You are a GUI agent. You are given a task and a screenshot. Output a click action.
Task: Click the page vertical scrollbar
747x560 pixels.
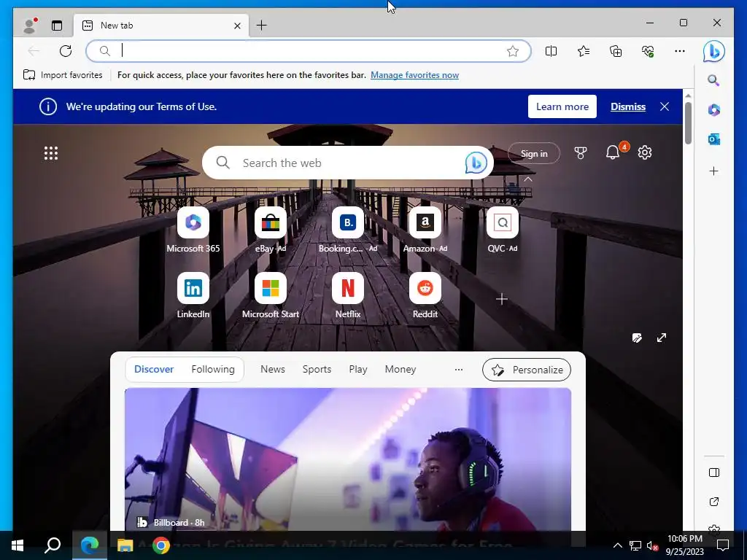(688, 122)
